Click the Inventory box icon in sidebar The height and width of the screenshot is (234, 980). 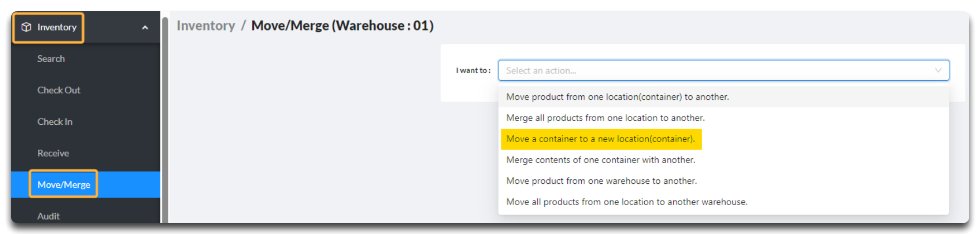point(26,27)
